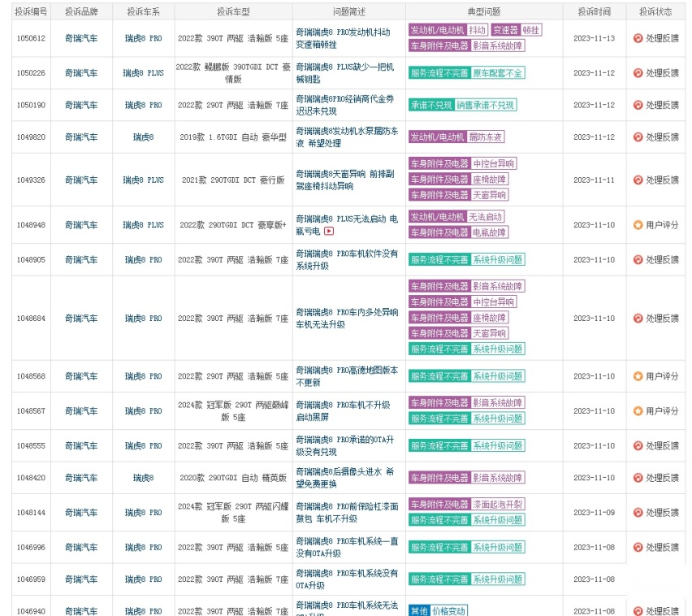Click 瑞虎8 PRO series in row 1048144
Viewport: 692px width, 616px height.
[143, 512]
